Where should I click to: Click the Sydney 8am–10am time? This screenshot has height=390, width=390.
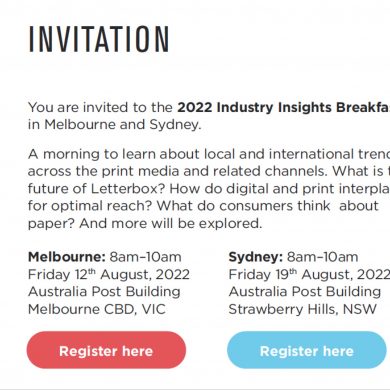pyautogui.click(x=322, y=257)
